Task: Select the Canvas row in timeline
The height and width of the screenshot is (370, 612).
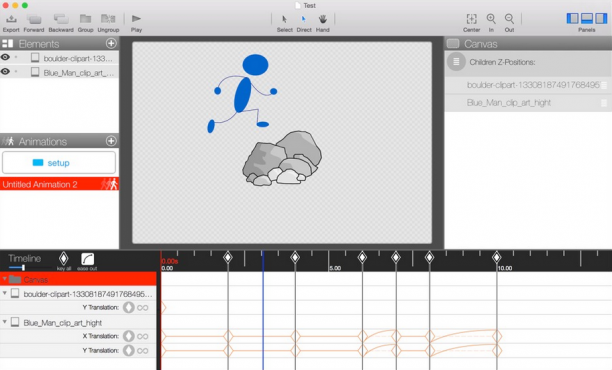Action: tap(78, 279)
